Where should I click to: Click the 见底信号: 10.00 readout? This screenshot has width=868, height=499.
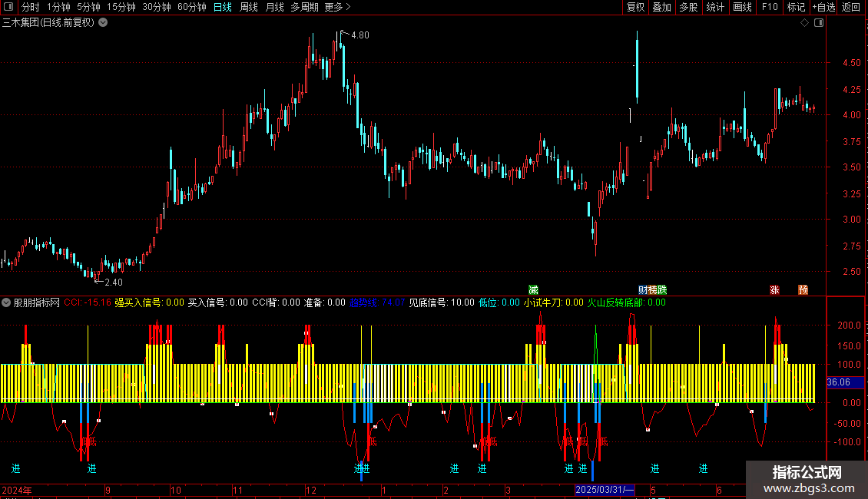click(442, 302)
